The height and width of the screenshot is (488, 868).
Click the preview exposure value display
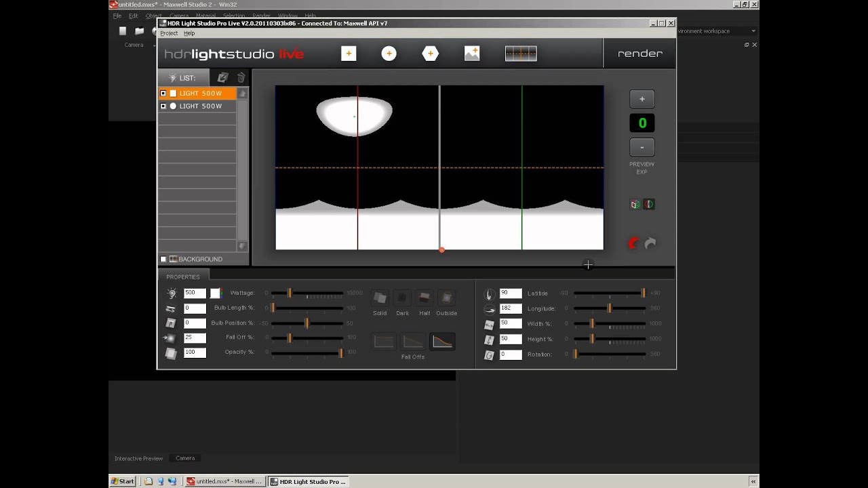[642, 123]
